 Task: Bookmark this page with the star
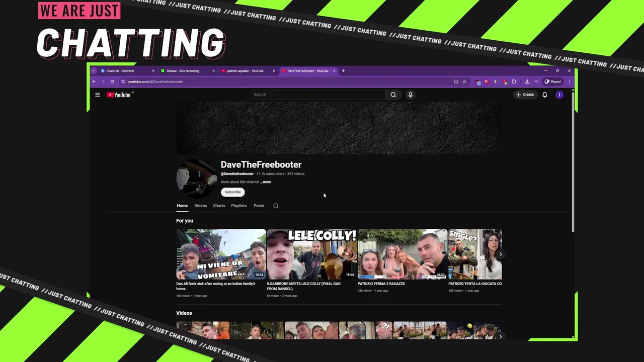tap(464, 81)
